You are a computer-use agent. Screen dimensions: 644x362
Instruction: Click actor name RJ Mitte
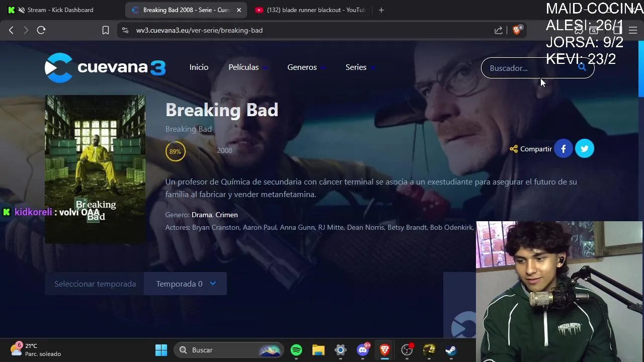331,227
